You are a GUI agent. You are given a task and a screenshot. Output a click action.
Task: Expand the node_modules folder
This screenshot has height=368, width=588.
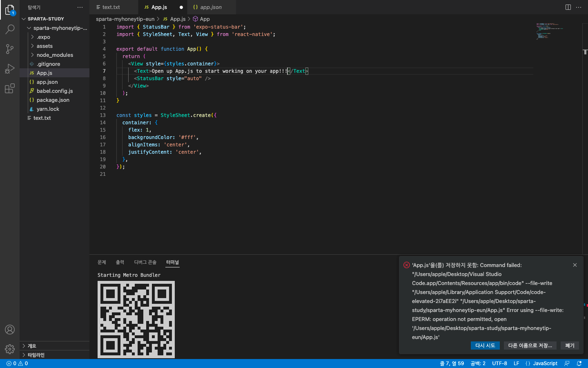point(55,55)
